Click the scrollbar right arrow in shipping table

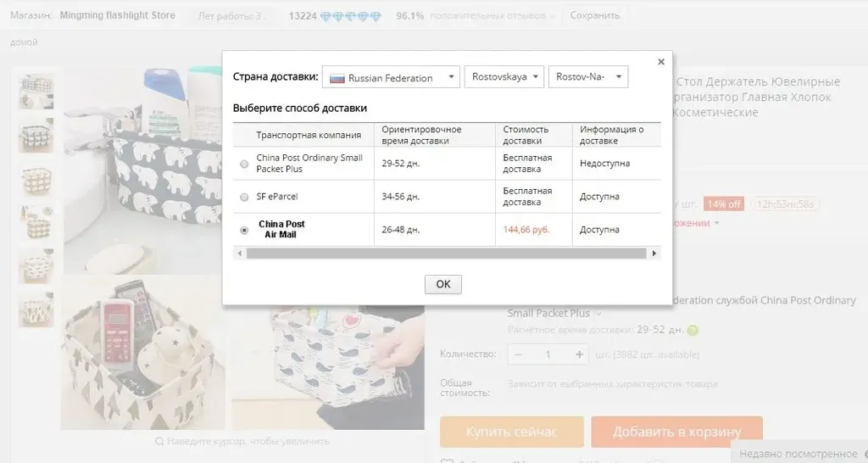point(654,253)
